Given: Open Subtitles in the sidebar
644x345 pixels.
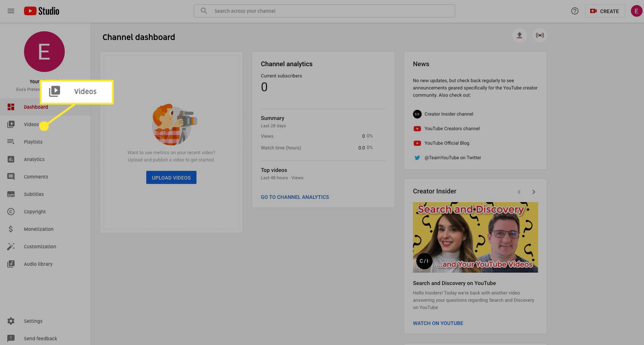Looking at the screenshot, I should click(45, 194).
